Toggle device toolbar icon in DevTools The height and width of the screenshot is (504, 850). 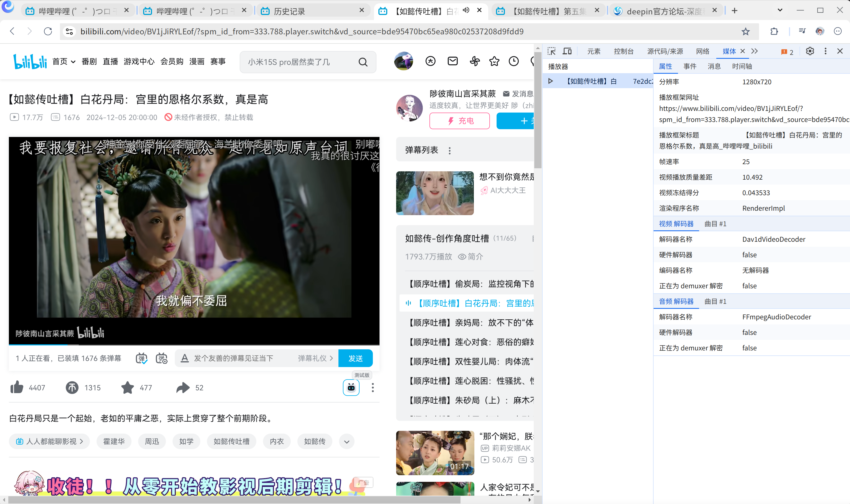tap(567, 51)
